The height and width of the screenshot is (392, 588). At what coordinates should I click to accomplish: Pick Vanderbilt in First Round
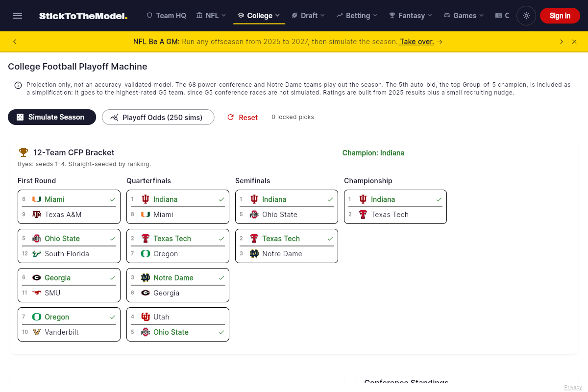coord(69,332)
